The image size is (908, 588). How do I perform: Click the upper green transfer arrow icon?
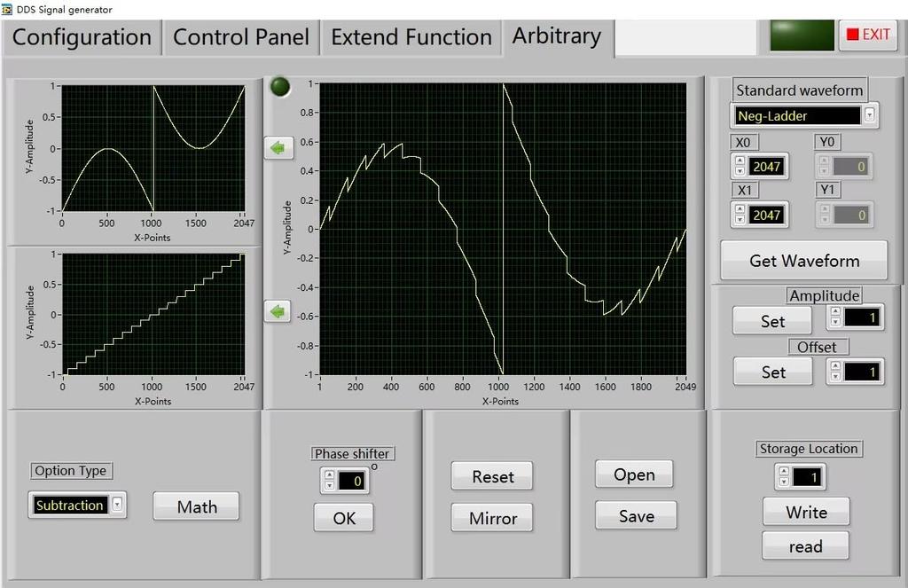pyautogui.click(x=278, y=147)
